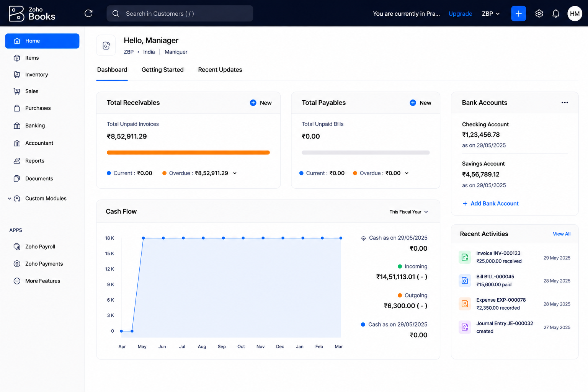Open Bank Accounts three-dot options menu

click(x=565, y=103)
